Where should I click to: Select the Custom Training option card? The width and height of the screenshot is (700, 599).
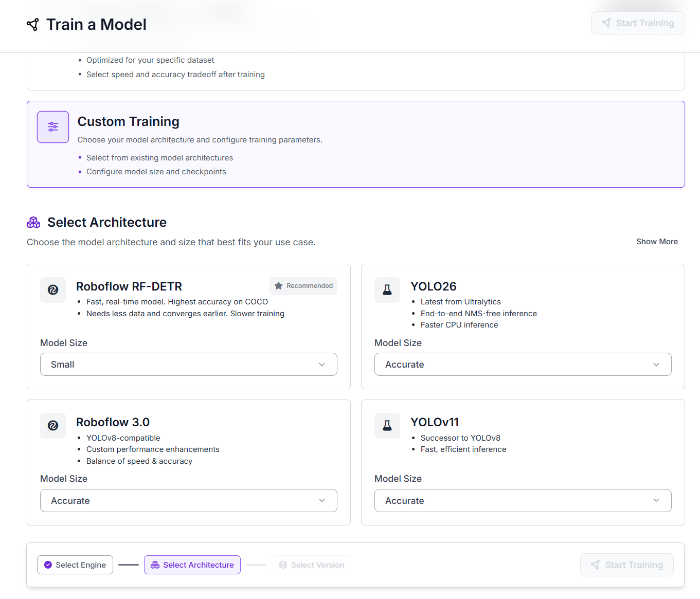click(356, 144)
